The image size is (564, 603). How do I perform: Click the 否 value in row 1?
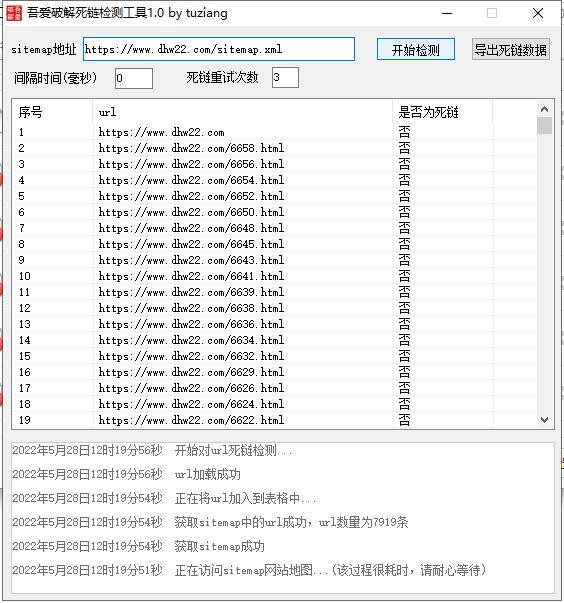(404, 132)
